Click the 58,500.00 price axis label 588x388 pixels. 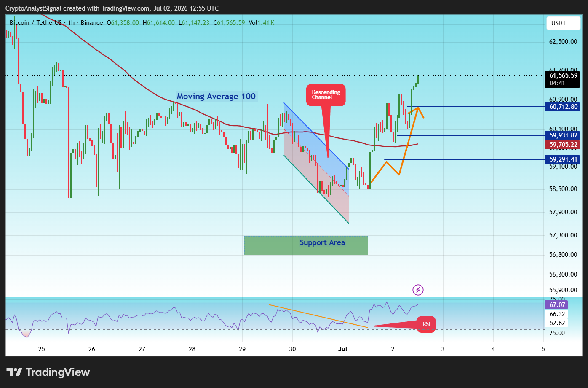[563, 189]
